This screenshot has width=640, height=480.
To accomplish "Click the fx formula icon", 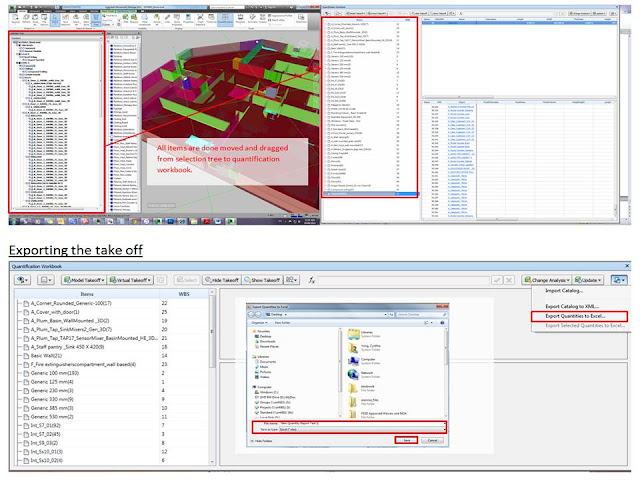I will pyautogui.click(x=311, y=280).
